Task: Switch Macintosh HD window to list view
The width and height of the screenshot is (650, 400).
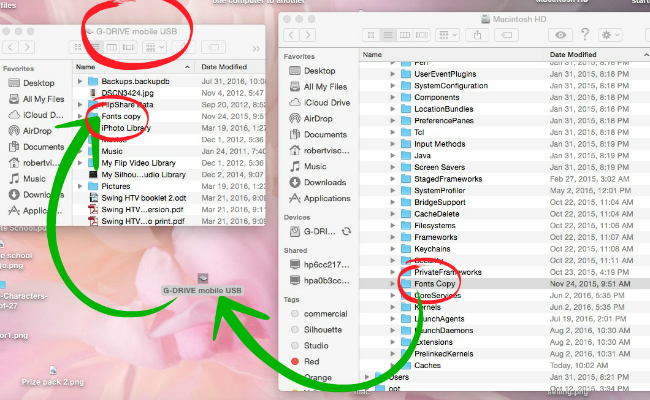Action: pyautogui.click(x=388, y=35)
